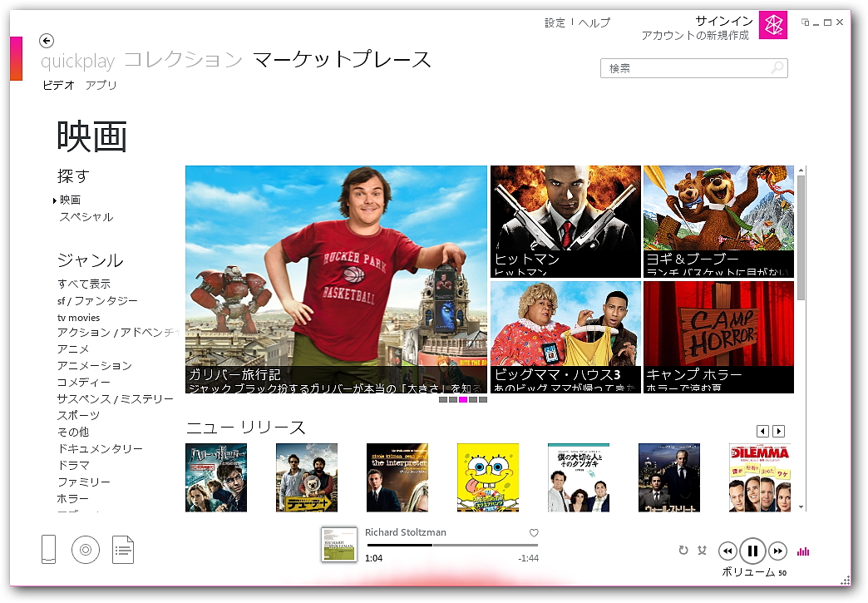The width and height of the screenshot is (868, 603).
Task: Click the now playing album art
Action: (338, 544)
